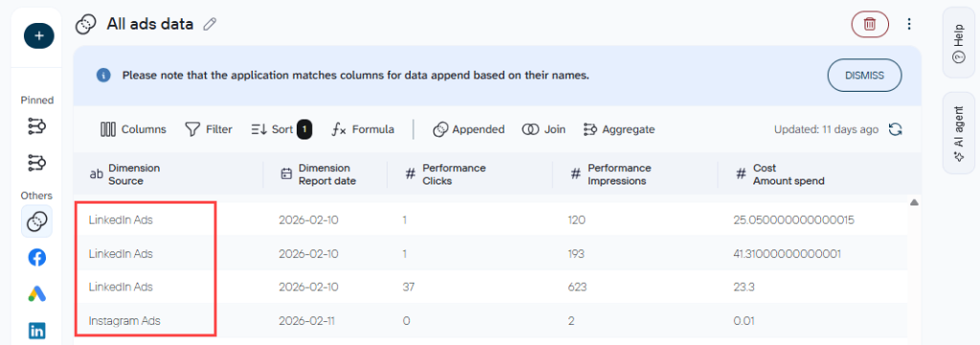
Task: Open the first pinned data flow icon
Action: click(37, 127)
